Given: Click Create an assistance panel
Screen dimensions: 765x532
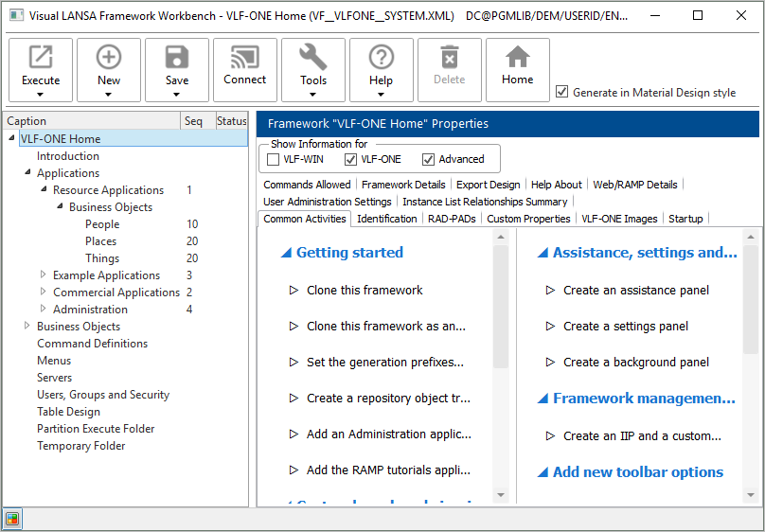Looking at the screenshot, I should 636,290.
